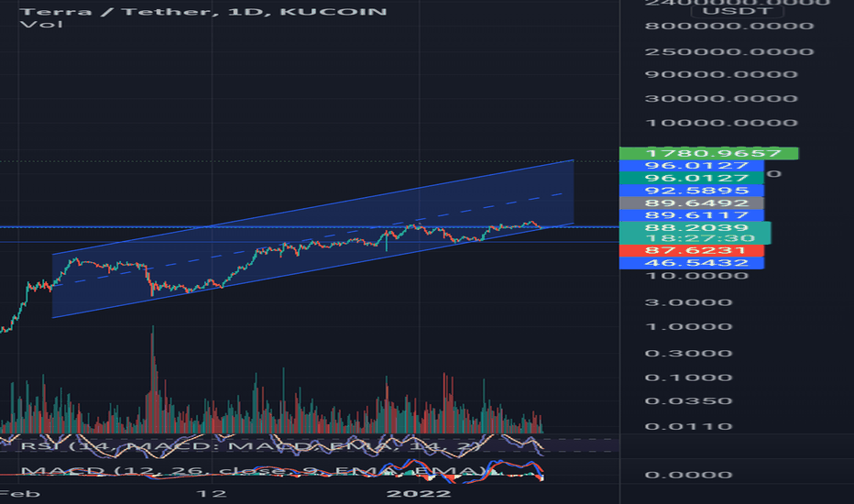Open the USDT currency selector

pyautogui.click(x=737, y=11)
